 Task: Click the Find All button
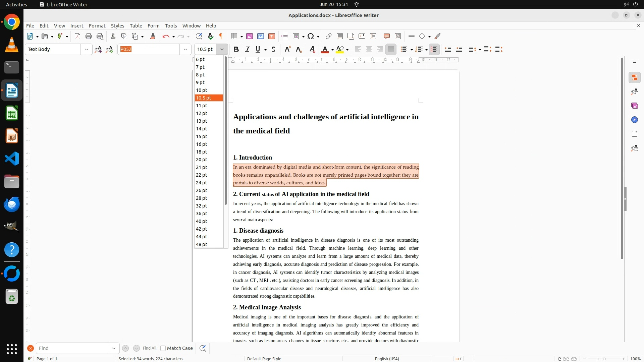[x=149, y=348]
